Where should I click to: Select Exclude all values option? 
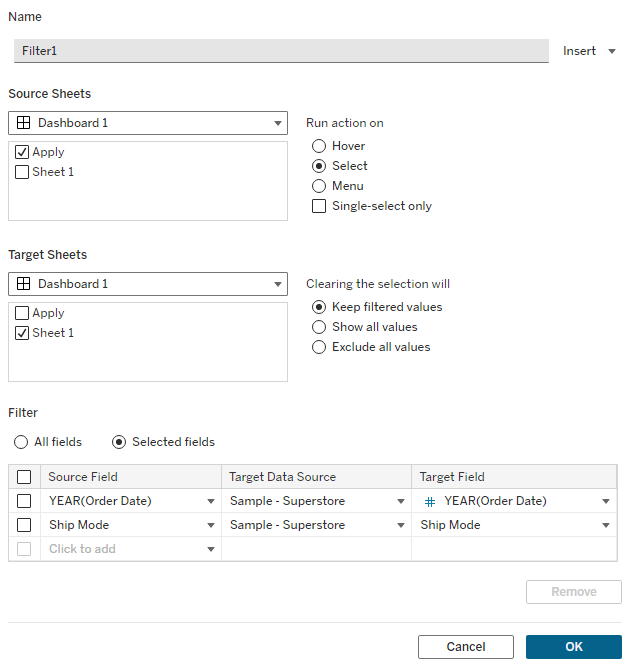click(x=319, y=347)
